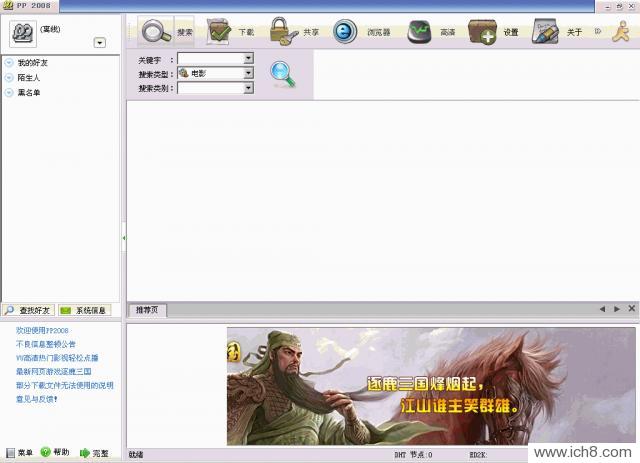Click the 查找好友 find friends button
The image size is (640, 463).
click(x=28, y=310)
